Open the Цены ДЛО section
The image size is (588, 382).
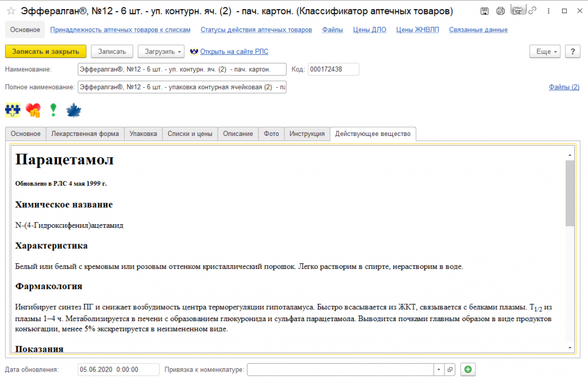click(369, 30)
